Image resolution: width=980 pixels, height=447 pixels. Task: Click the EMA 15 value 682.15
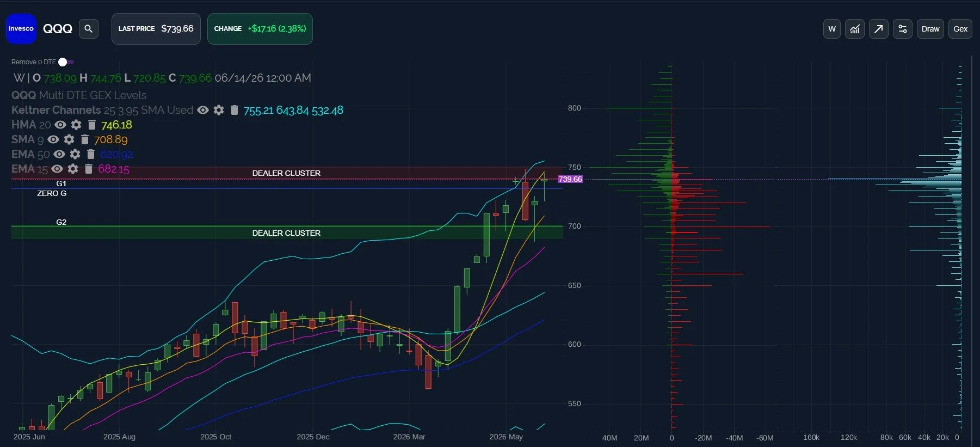[114, 169]
